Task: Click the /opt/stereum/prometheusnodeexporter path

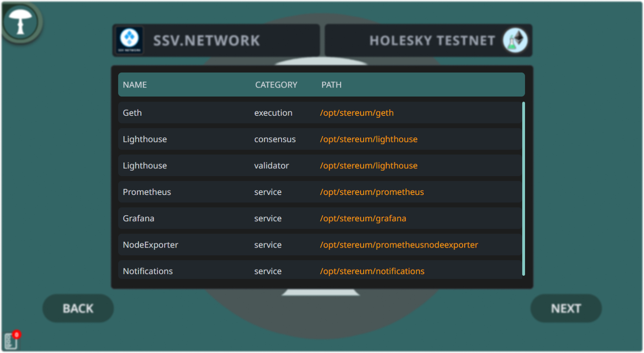Action: coord(399,245)
